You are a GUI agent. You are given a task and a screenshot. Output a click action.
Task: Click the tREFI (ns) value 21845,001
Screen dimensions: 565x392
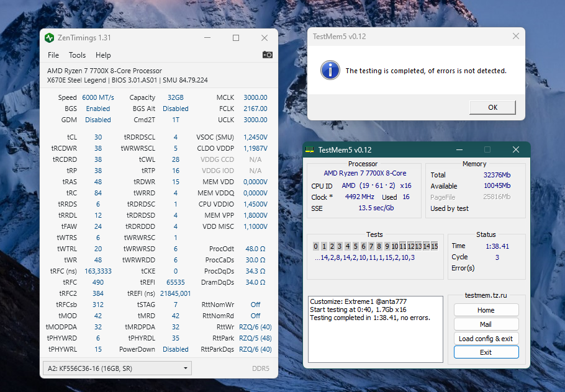(x=176, y=293)
